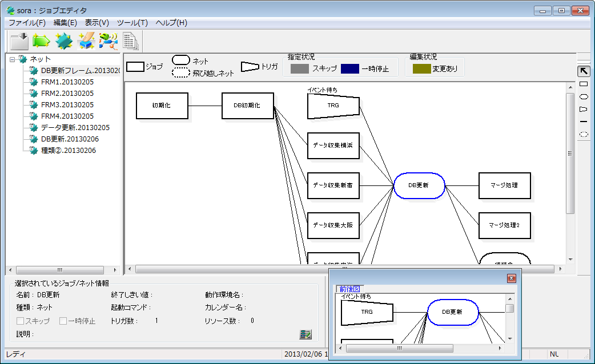Toggle the スキップ checkbox
Viewport: 595px width, 364px height.
(x=20, y=321)
